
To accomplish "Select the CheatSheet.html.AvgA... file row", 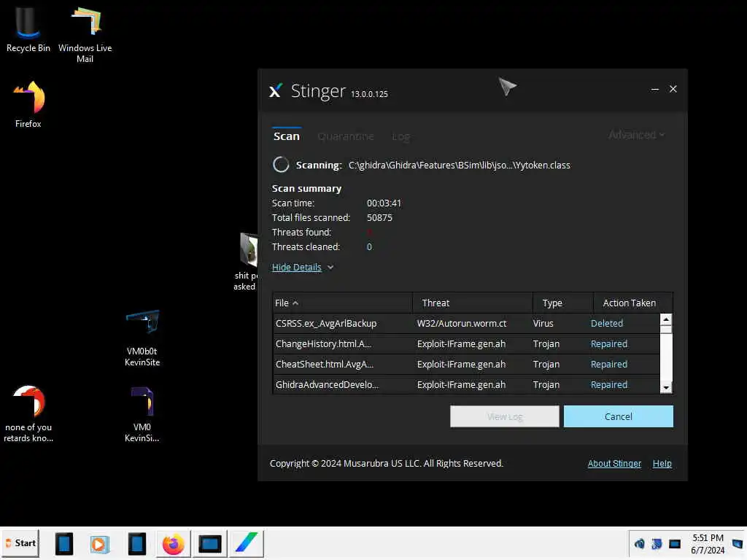I will [x=466, y=365].
